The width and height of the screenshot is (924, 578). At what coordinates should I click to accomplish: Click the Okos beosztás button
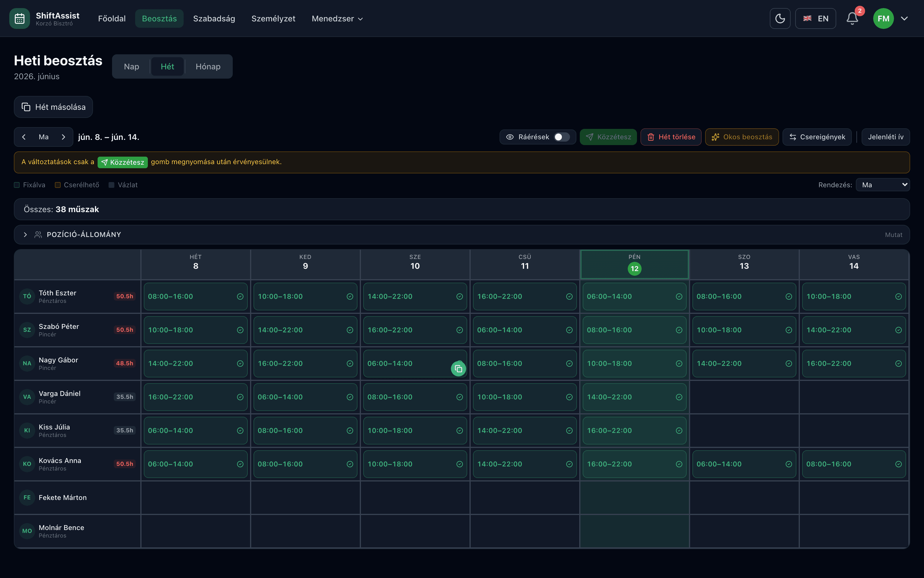click(x=742, y=137)
